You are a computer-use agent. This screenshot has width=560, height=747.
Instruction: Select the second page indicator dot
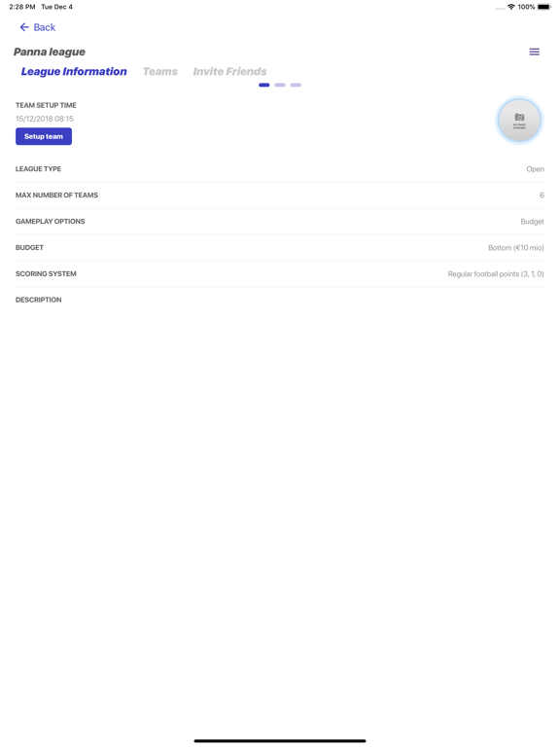(280, 85)
